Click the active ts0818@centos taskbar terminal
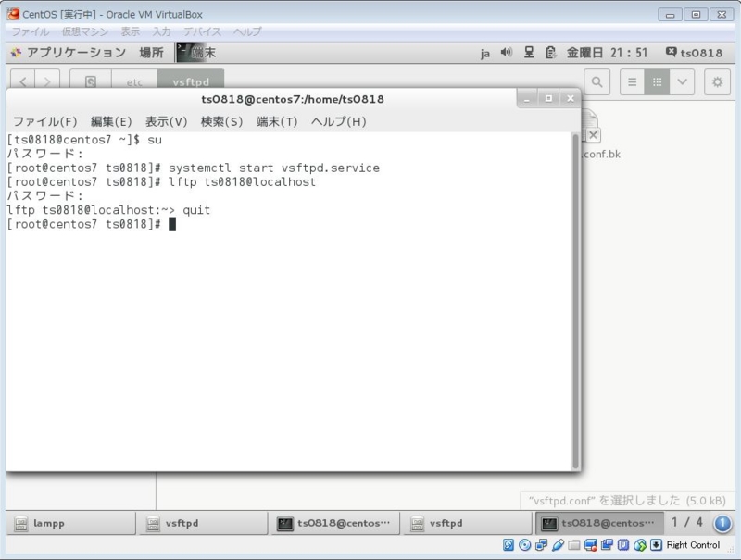 (x=598, y=523)
